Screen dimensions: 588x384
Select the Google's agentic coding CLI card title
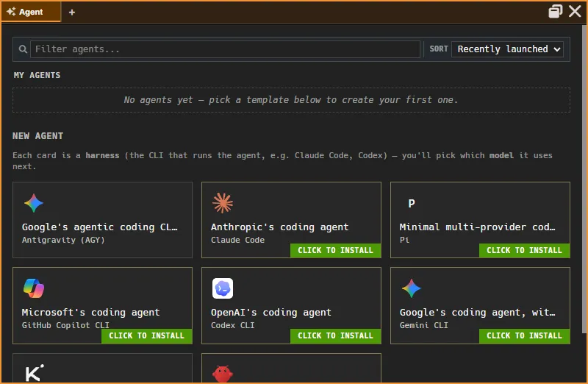(100, 227)
